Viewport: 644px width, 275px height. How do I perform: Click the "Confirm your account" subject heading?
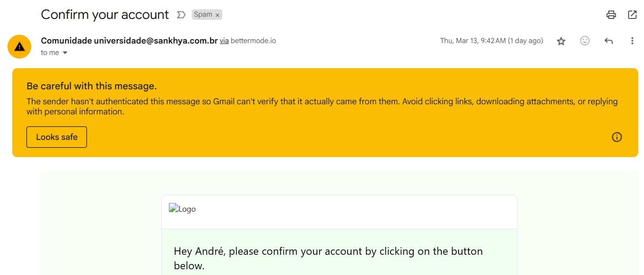pos(105,15)
